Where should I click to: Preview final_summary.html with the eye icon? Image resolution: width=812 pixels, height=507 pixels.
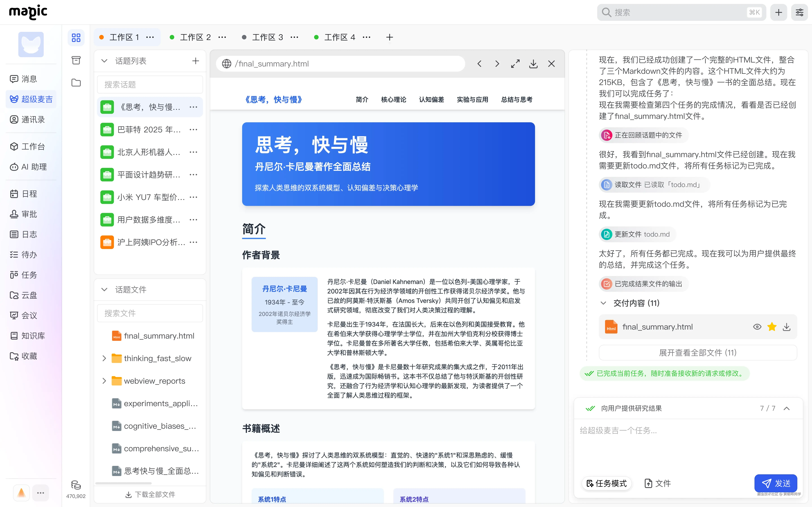757,327
